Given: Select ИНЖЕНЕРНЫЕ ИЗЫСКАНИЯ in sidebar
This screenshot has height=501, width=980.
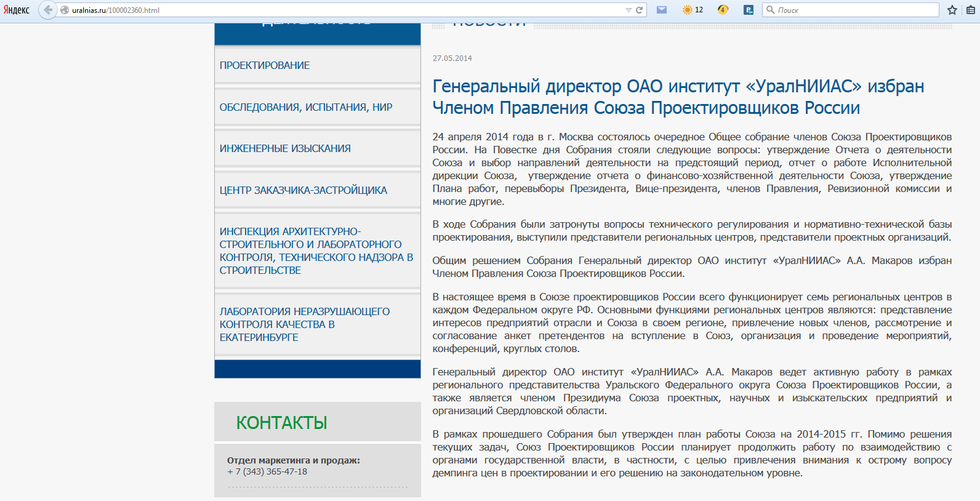Looking at the screenshot, I should (x=285, y=148).
